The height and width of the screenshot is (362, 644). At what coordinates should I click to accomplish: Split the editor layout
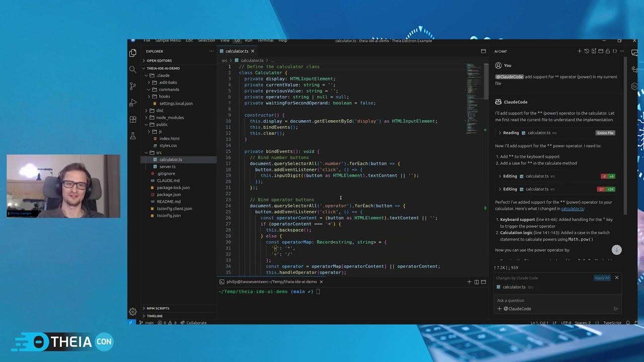[x=484, y=51]
